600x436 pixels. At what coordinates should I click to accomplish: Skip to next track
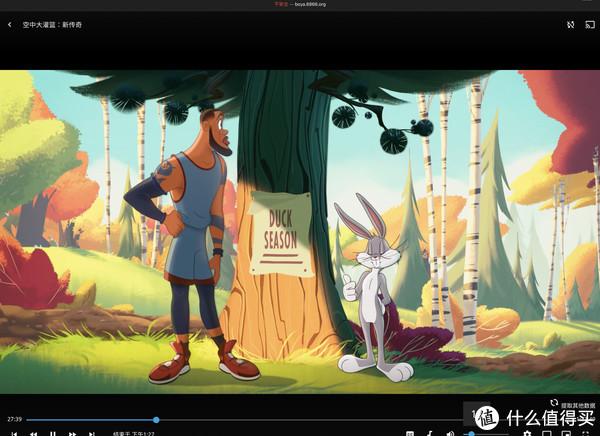click(x=91, y=434)
